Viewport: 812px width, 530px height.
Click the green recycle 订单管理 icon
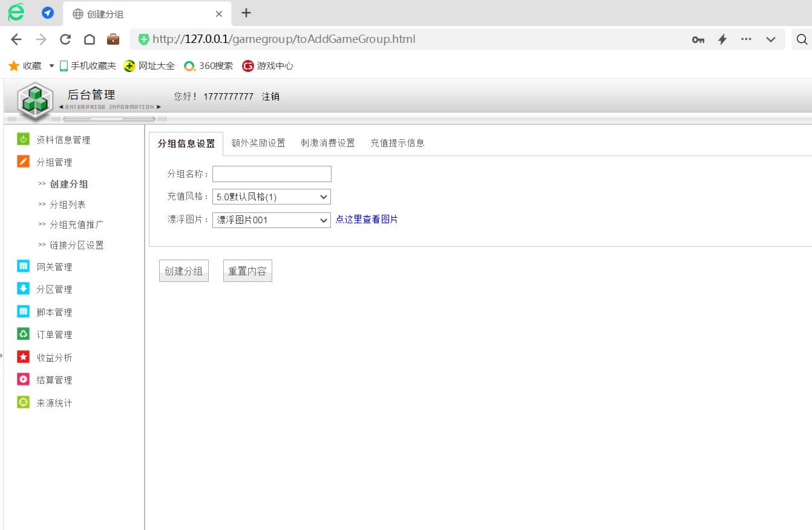23,334
